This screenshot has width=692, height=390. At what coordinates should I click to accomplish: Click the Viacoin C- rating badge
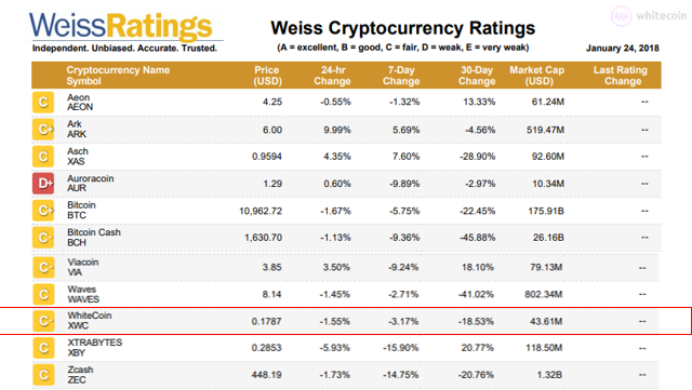44,267
